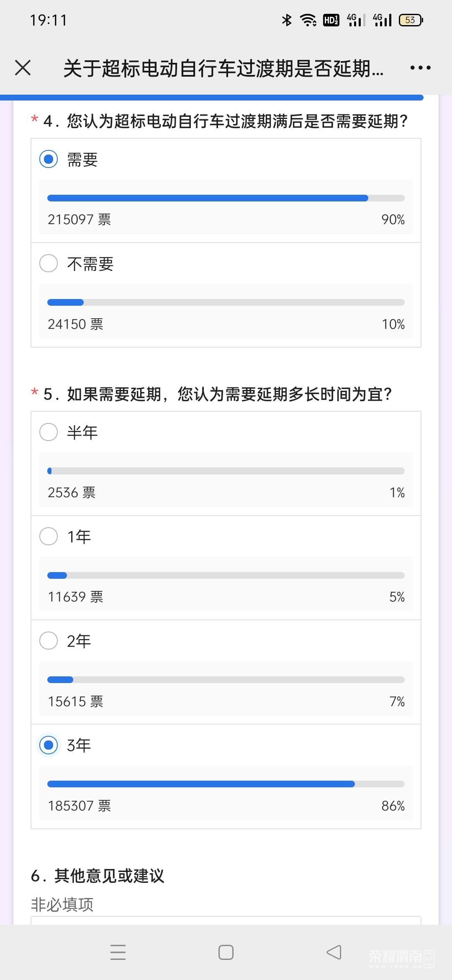The height and width of the screenshot is (980, 452).
Task: Go home using the square navigation button
Action: coord(226,952)
